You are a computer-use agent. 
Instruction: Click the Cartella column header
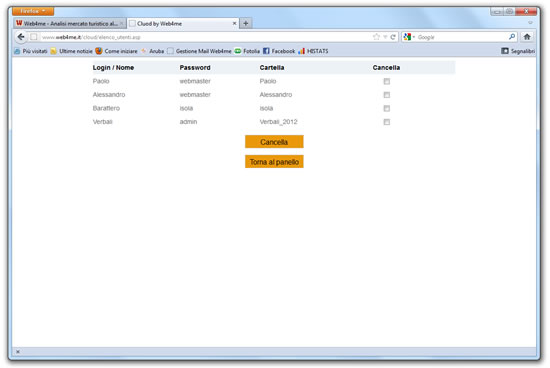[272, 67]
